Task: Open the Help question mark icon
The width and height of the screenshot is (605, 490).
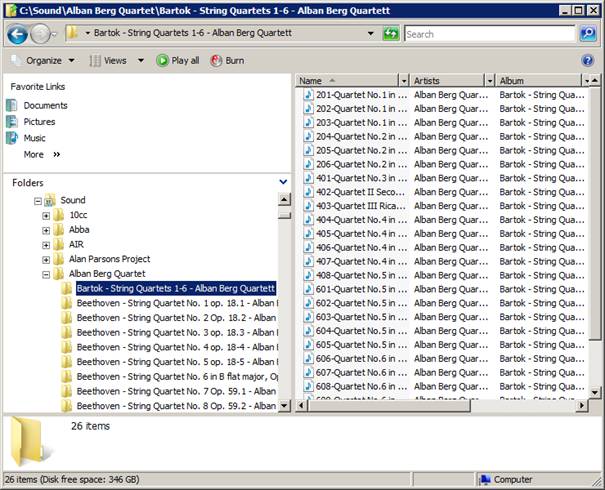Action: [588, 60]
